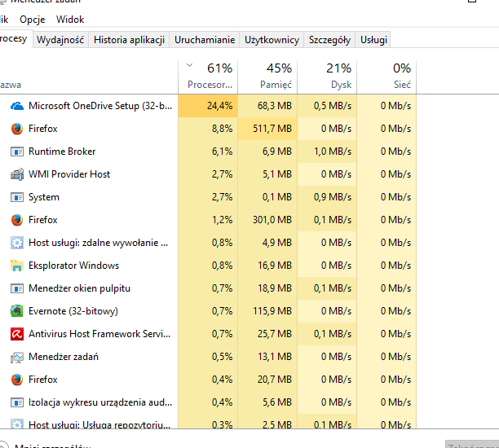Click the 13,1 MB memory cell for Menedżer zadań
This screenshot has width=499, height=448.
tap(267, 357)
